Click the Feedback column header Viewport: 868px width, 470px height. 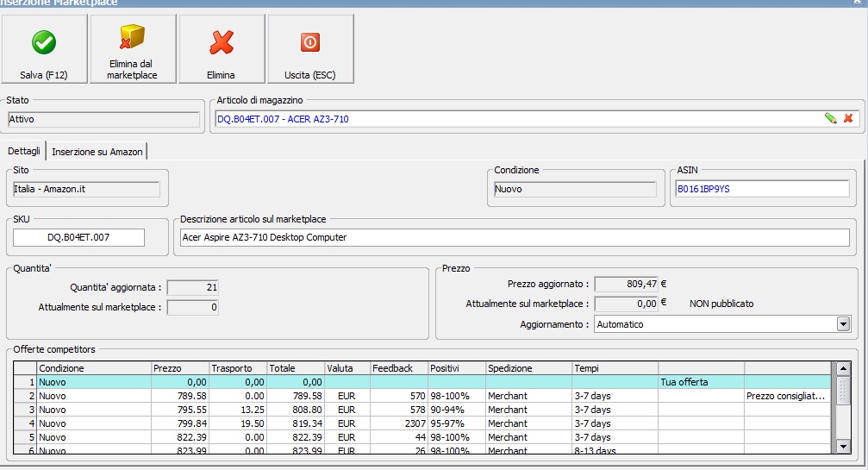pos(398,368)
